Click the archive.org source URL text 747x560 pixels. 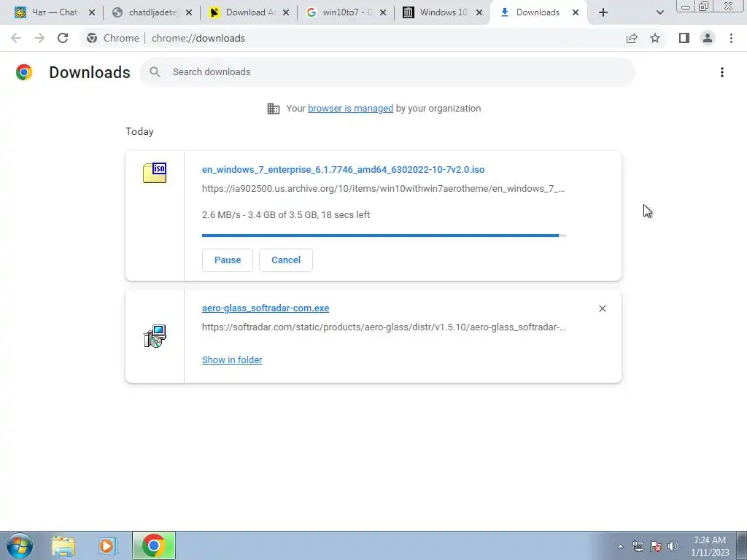point(383,189)
